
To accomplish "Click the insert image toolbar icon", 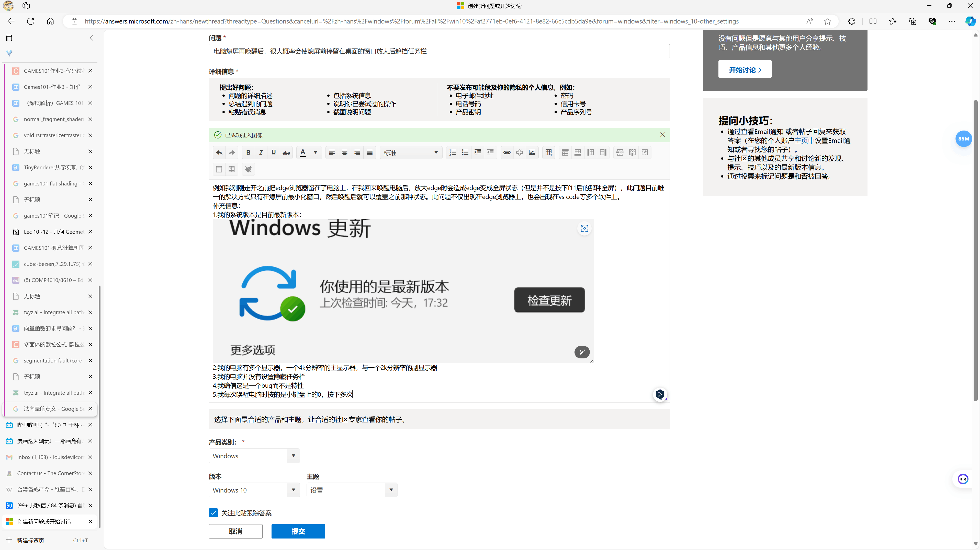I will (x=532, y=153).
